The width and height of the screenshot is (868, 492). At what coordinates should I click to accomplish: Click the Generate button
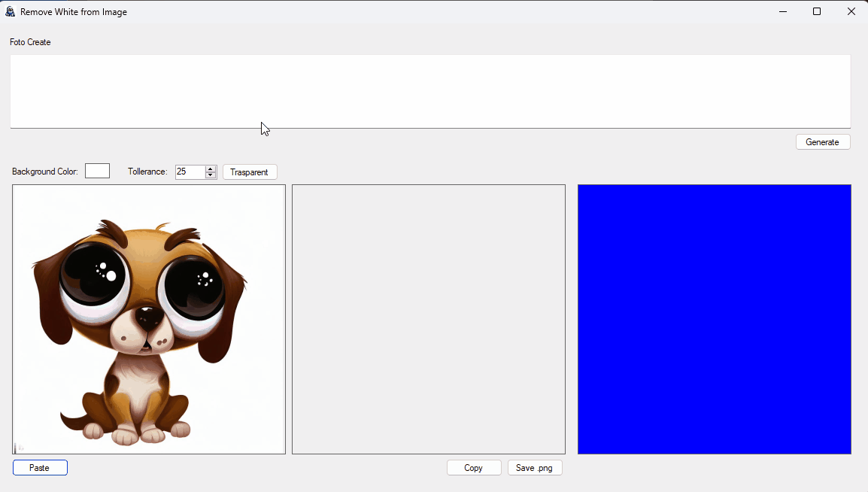click(x=823, y=142)
